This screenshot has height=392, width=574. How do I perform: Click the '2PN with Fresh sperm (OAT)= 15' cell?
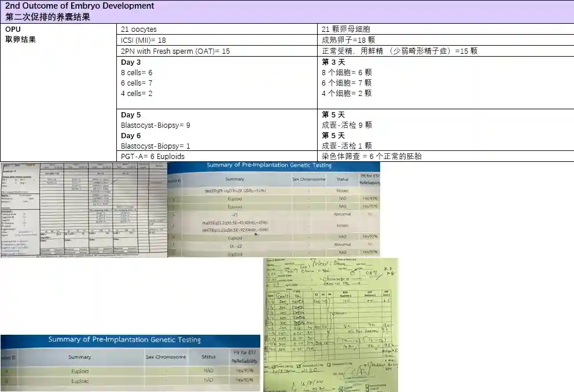coord(175,51)
